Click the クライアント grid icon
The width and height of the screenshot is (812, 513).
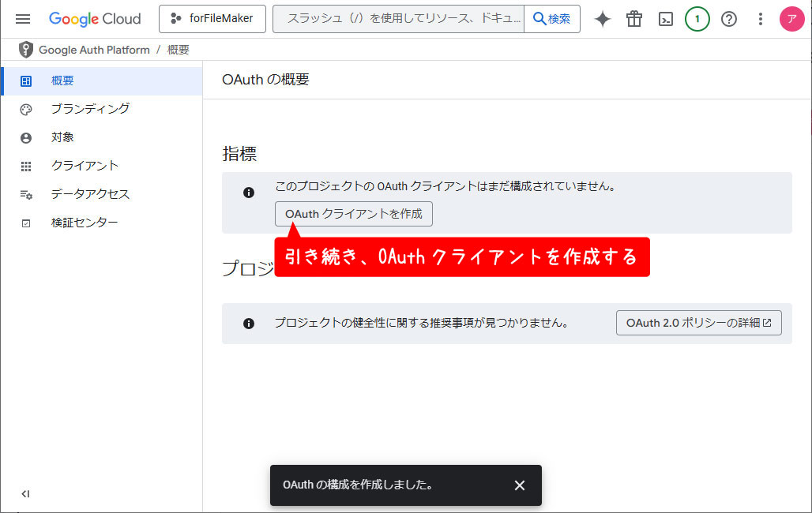(26, 167)
